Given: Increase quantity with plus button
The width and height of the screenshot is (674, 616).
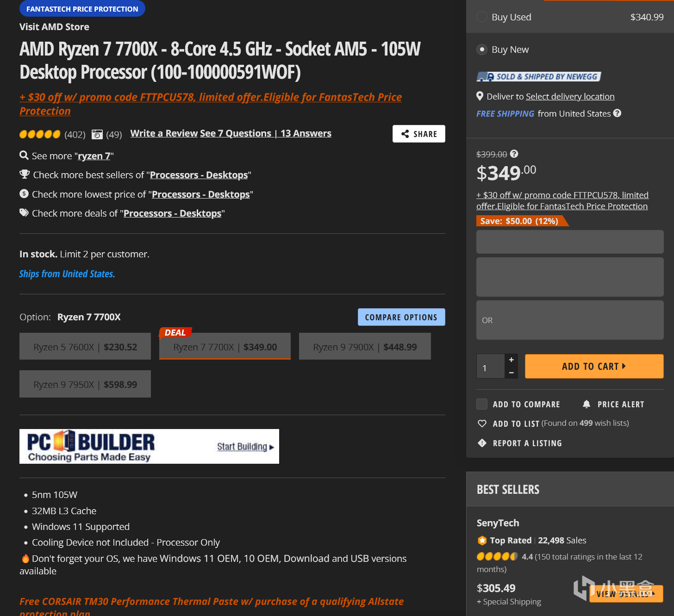Looking at the screenshot, I should [511, 360].
